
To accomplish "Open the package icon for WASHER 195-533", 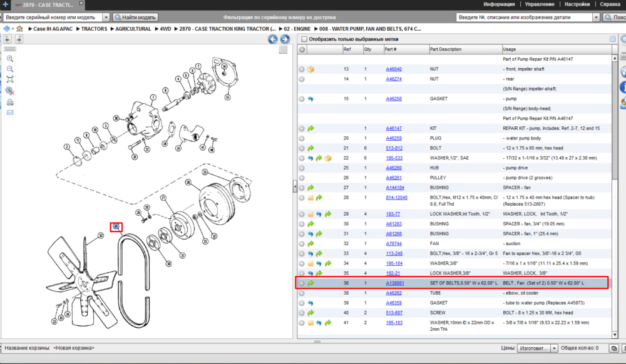I will (x=328, y=158).
